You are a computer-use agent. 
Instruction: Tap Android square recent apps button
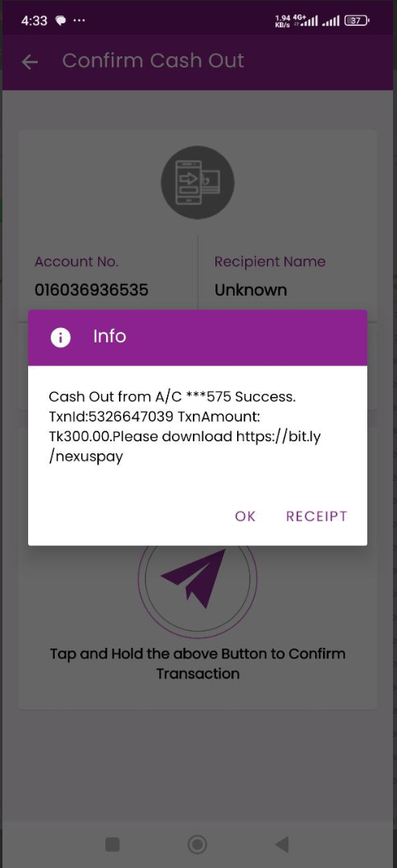click(113, 844)
